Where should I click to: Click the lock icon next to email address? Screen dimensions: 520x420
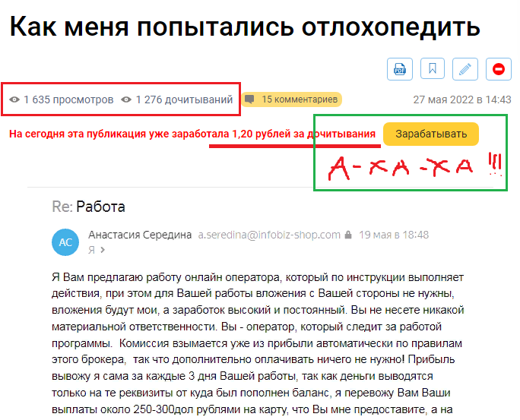click(348, 235)
